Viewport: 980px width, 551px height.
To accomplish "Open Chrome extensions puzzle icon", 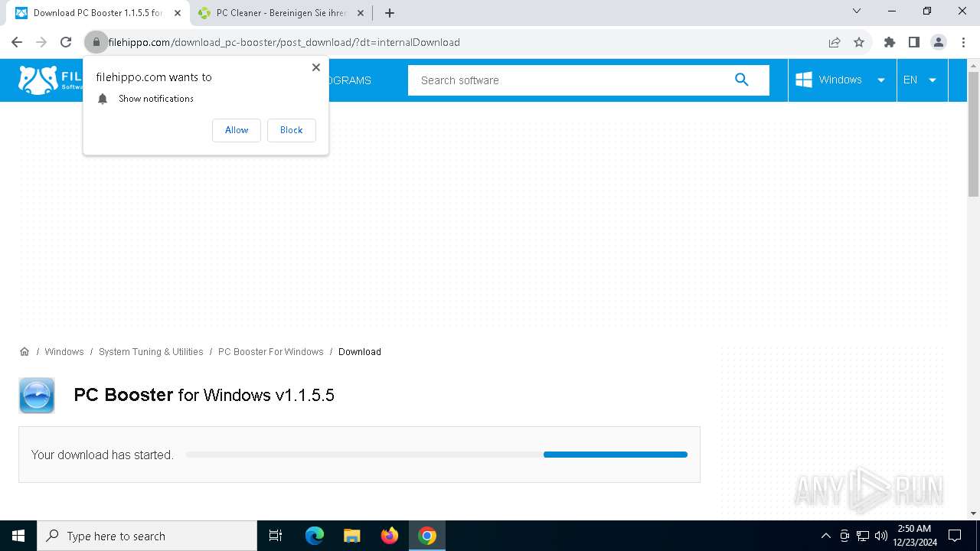I will click(x=890, y=42).
